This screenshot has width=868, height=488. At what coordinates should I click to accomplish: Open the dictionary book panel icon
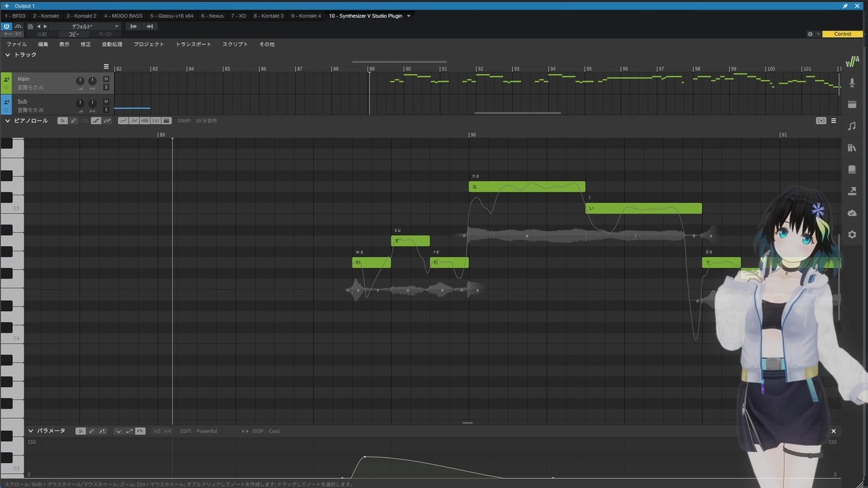852,169
